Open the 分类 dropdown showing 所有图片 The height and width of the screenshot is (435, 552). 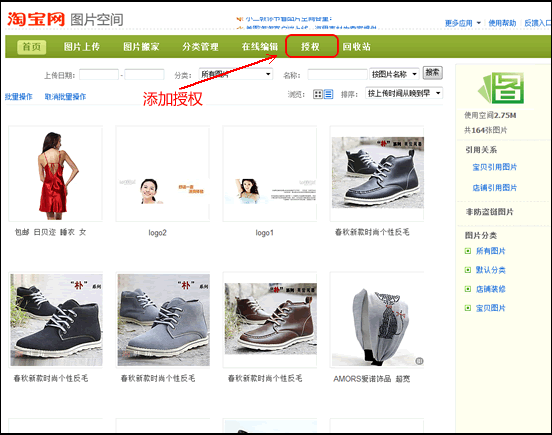click(236, 74)
